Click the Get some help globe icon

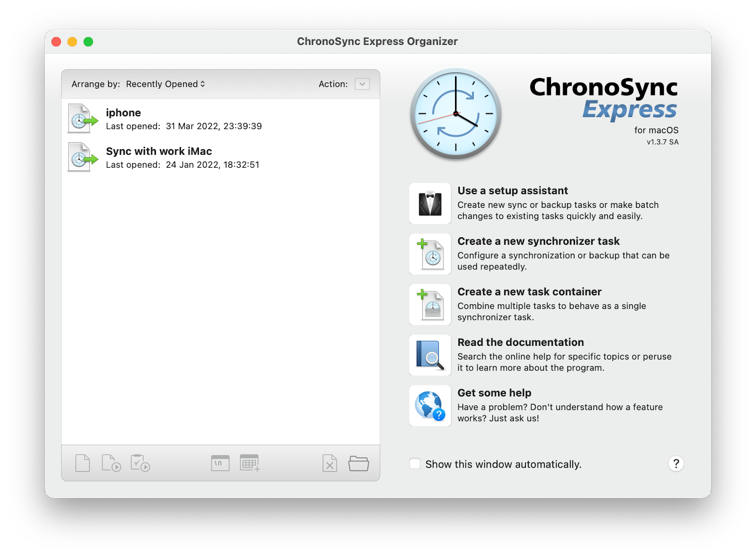pyautogui.click(x=430, y=406)
